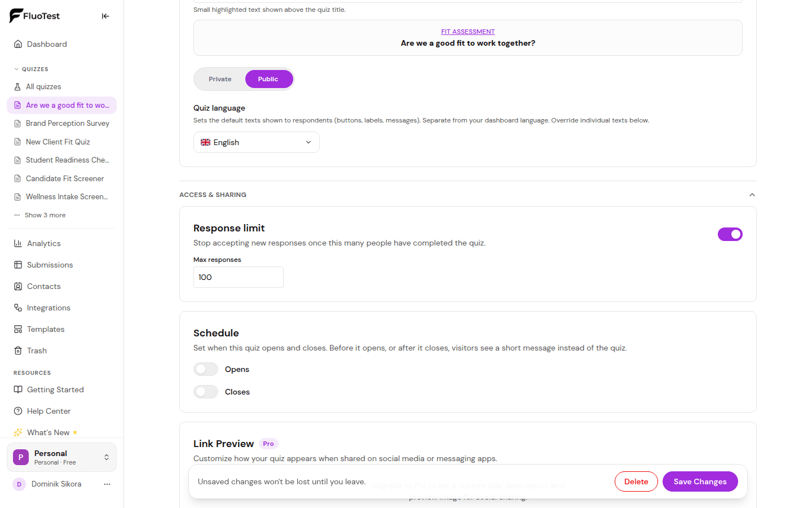812x508 pixels.
Task: Click the FIT ASSESSMENT link
Action: click(x=468, y=32)
